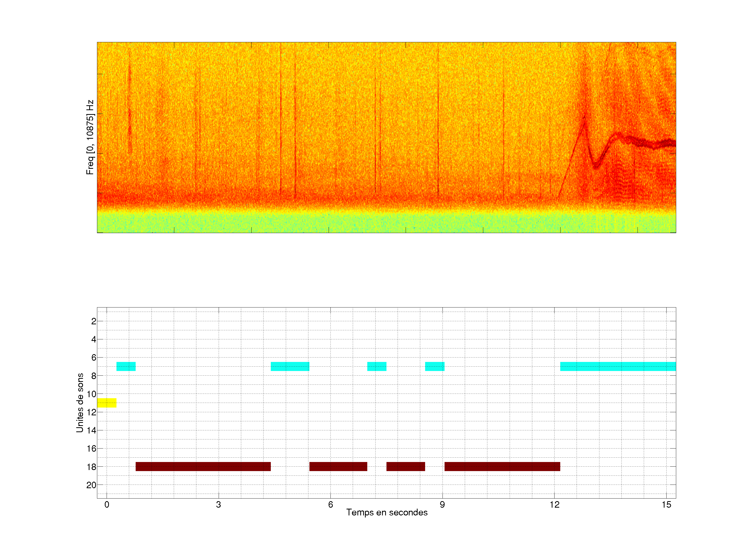Screen dimensions: 747x560
Task: Select the dark red bar around 6 seconds
Action: [x=338, y=466]
